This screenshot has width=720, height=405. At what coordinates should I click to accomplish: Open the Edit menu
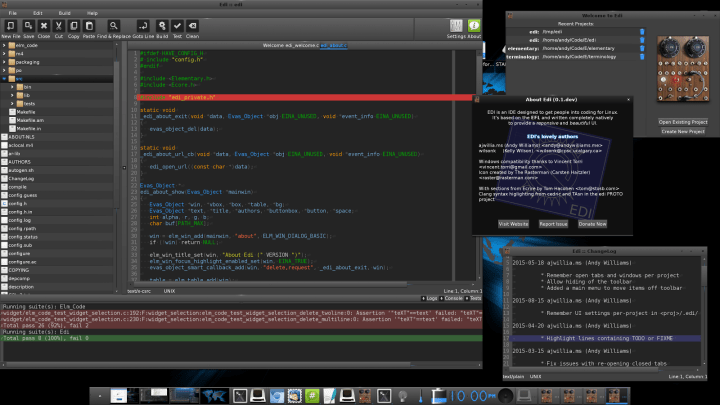point(38,13)
